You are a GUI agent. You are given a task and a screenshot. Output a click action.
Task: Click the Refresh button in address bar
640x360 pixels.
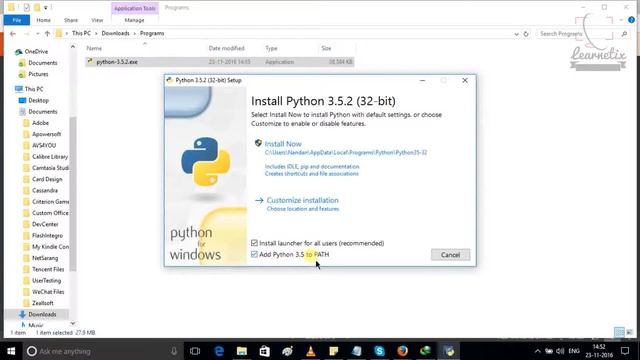(526, 34)
